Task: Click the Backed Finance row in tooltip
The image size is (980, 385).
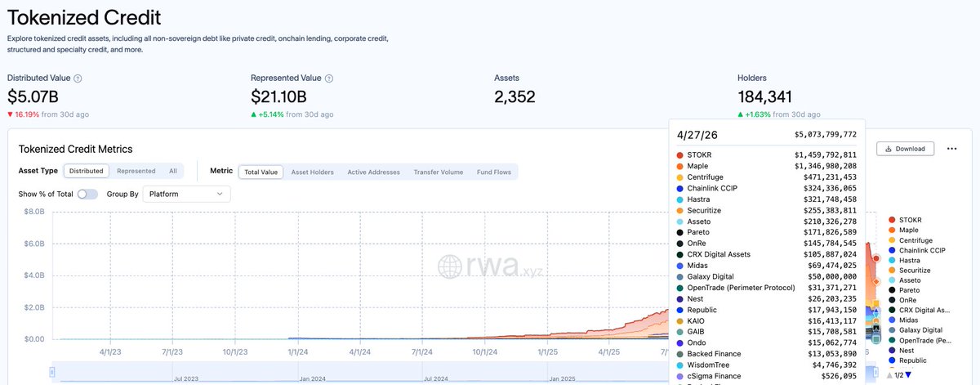Action: 766,354
